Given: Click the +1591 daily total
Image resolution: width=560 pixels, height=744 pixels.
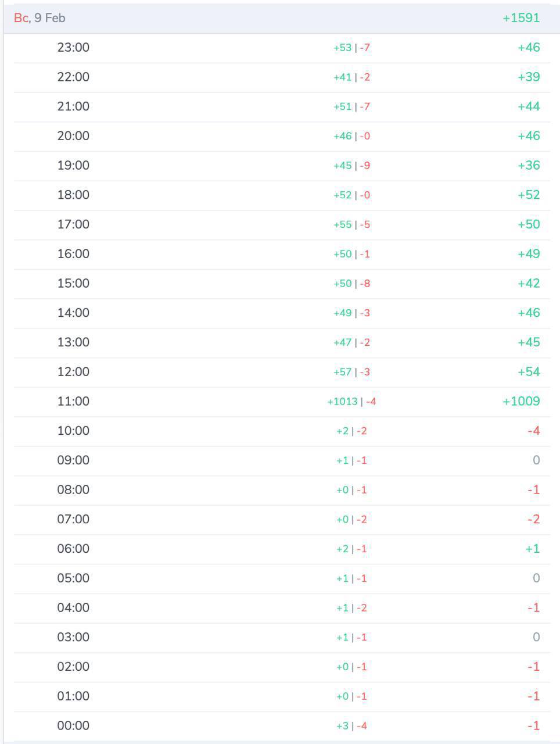Looking at the screenshot, I should (x=520, y=18).
